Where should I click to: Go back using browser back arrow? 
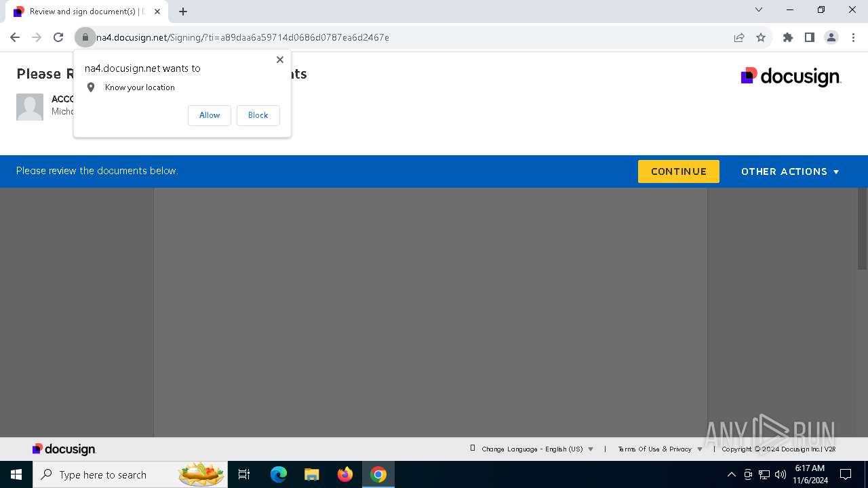click(15, 37)
